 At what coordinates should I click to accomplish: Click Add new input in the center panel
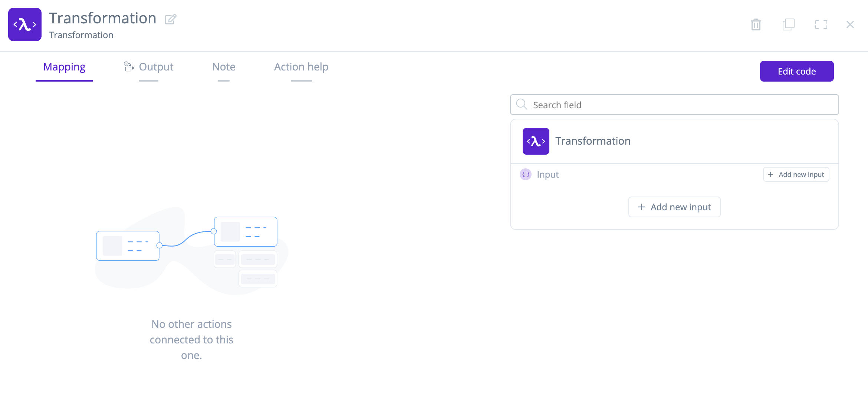(x=674, y=207)
